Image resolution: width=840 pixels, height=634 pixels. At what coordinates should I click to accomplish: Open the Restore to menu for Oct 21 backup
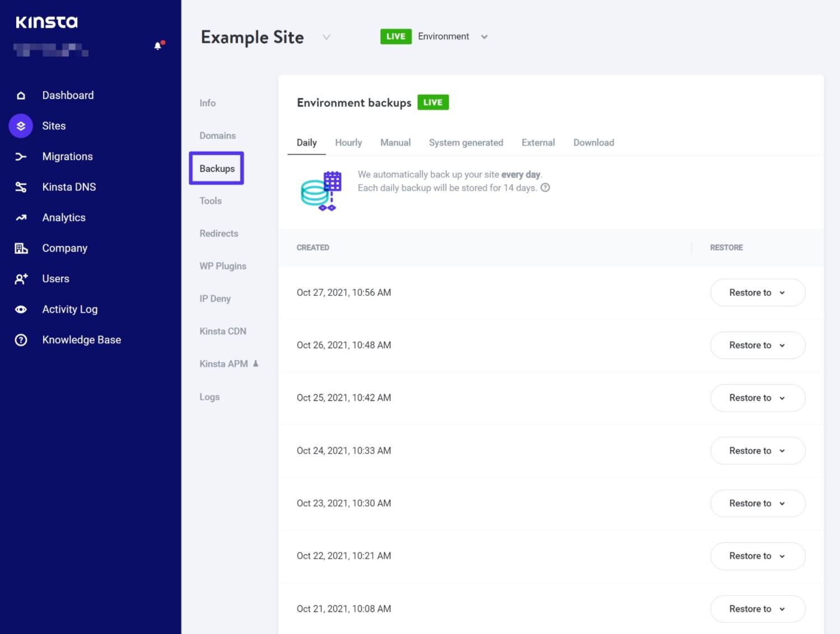point(757,609)
